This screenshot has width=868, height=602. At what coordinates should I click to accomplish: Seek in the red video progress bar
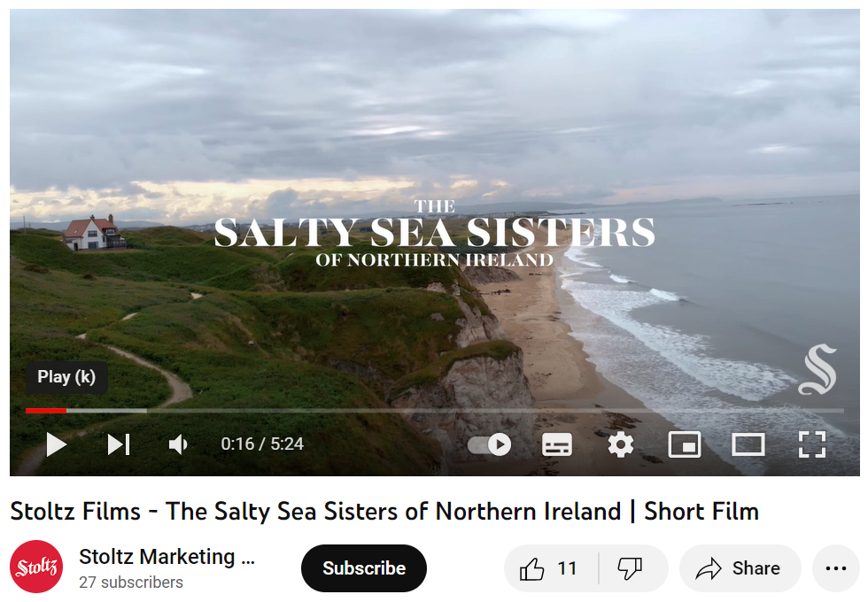pyautogui.click(x=435, y=411)
